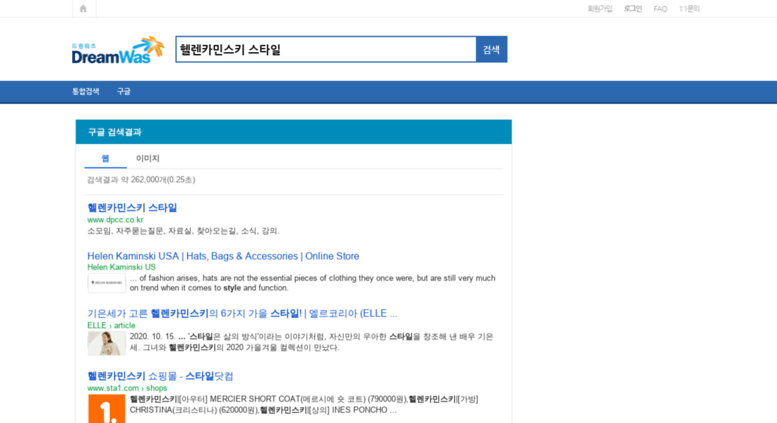Select the 검색결과 약 262,000개 count text
The image size is (777, 423).
tap(141, 180)
